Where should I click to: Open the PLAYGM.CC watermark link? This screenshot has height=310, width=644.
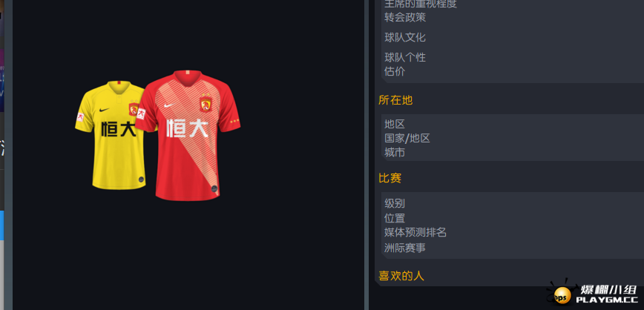click(x=606, y=300)
